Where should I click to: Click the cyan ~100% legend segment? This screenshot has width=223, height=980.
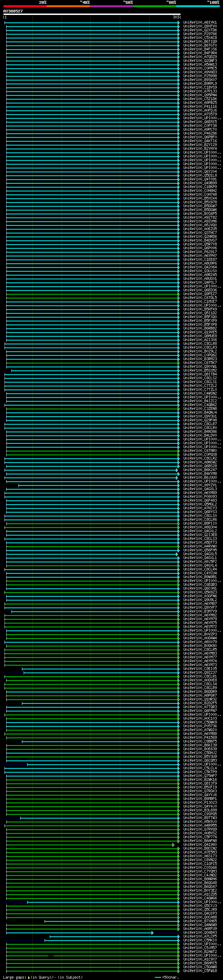[x=198, y=6]
